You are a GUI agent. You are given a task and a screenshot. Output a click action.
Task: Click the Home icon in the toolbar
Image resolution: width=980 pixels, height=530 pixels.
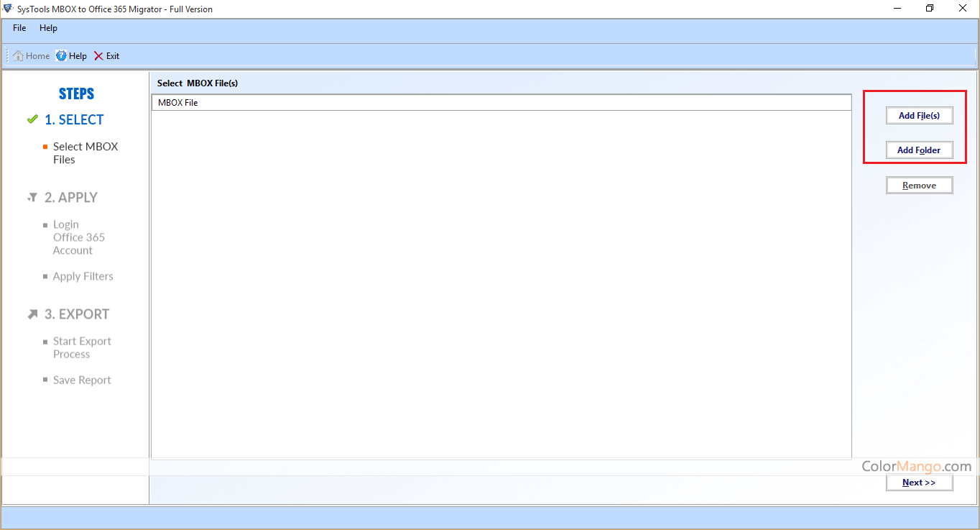pos(19,56)
